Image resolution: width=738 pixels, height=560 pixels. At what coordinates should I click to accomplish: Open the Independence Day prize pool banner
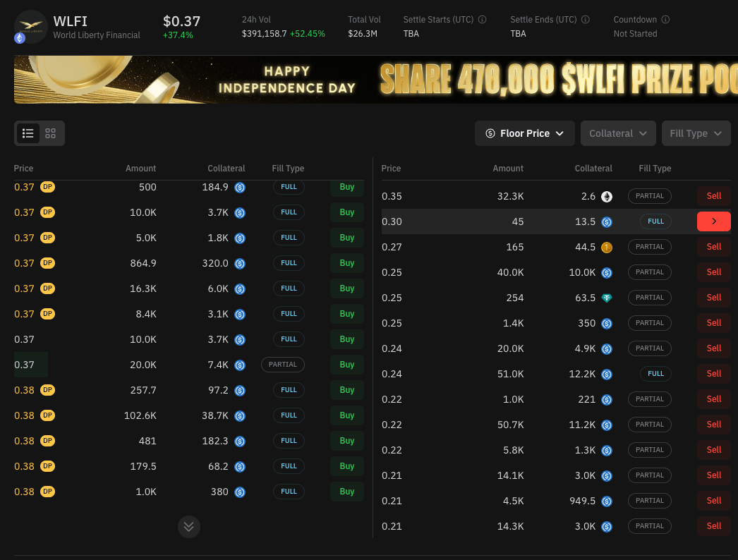(x=375, y=80)
